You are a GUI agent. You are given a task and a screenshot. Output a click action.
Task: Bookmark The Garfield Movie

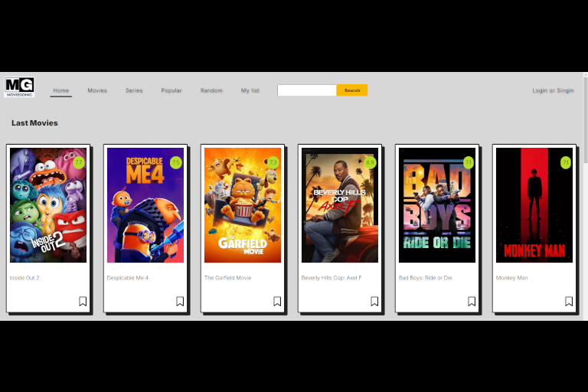277,301
